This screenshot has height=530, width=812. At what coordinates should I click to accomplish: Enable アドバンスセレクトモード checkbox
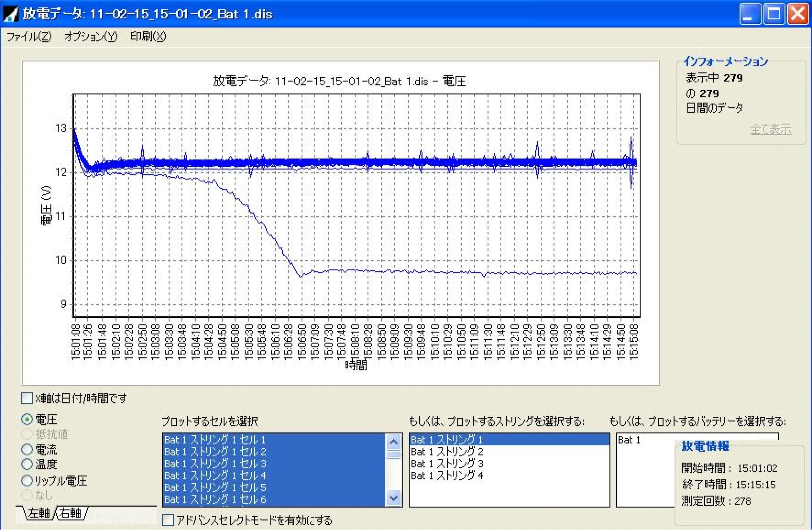[168, 520]
